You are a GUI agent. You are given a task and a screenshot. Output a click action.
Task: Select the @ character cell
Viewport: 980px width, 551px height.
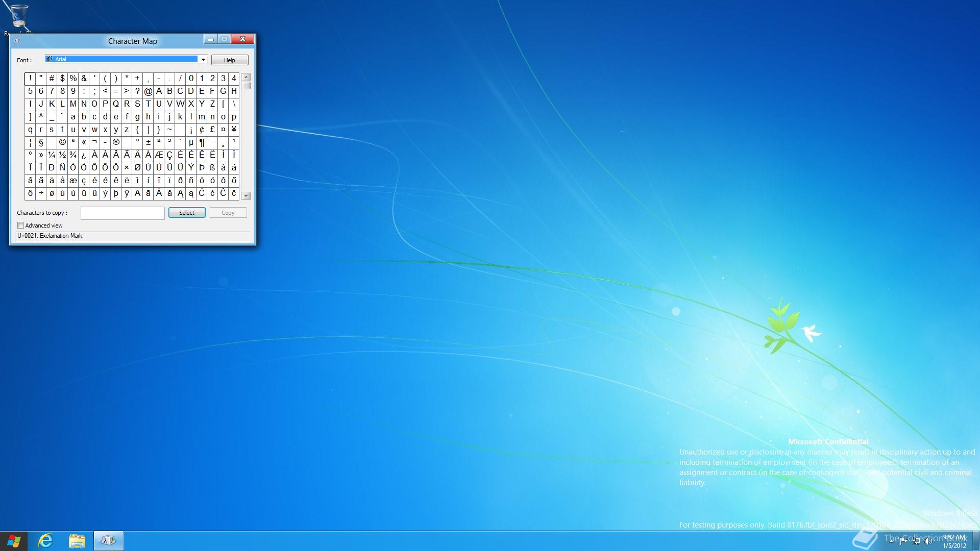tap(148, 91)
